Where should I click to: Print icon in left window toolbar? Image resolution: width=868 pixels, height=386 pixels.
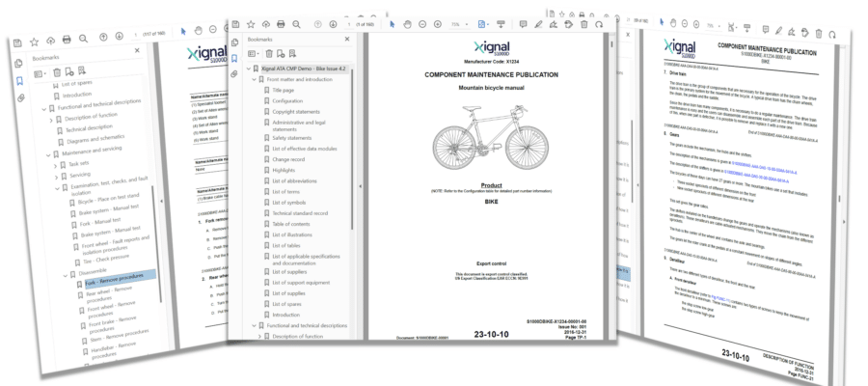click(67, 40)
